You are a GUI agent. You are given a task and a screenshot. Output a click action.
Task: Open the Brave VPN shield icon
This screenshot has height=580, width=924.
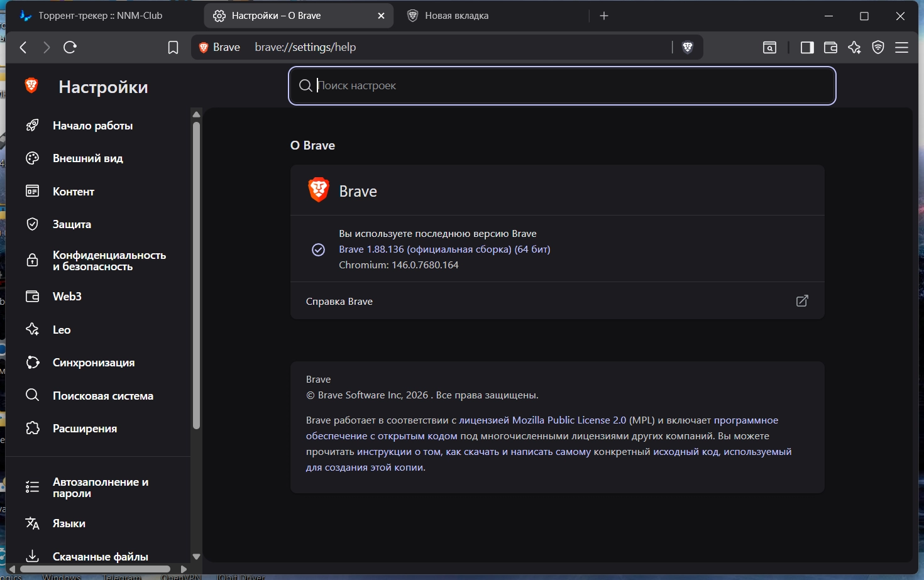pos(878,48)
